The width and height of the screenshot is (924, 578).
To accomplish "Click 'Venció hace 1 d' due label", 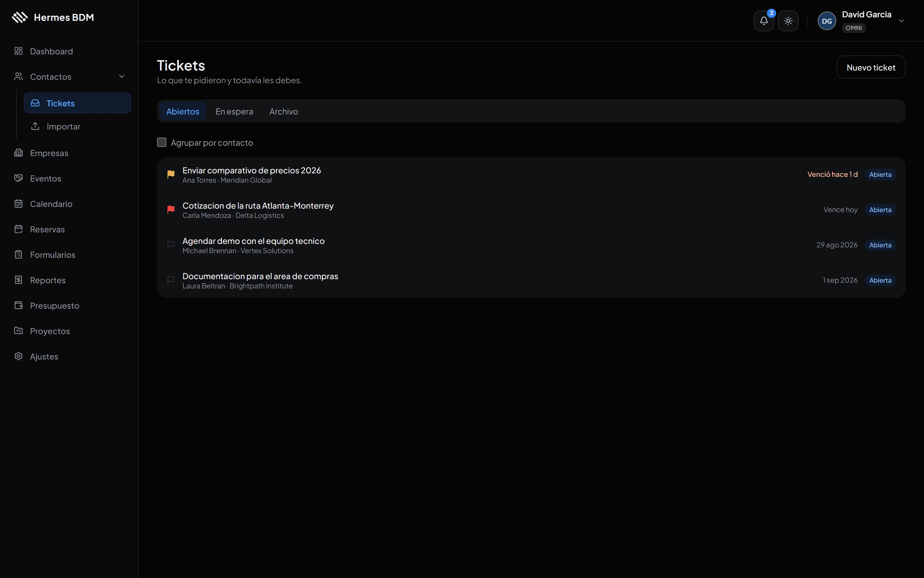I will coord(832,174).
